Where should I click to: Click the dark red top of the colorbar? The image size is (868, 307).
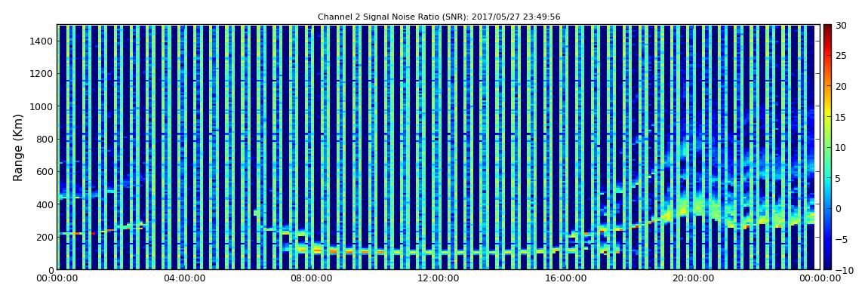(x=827, y=29)
